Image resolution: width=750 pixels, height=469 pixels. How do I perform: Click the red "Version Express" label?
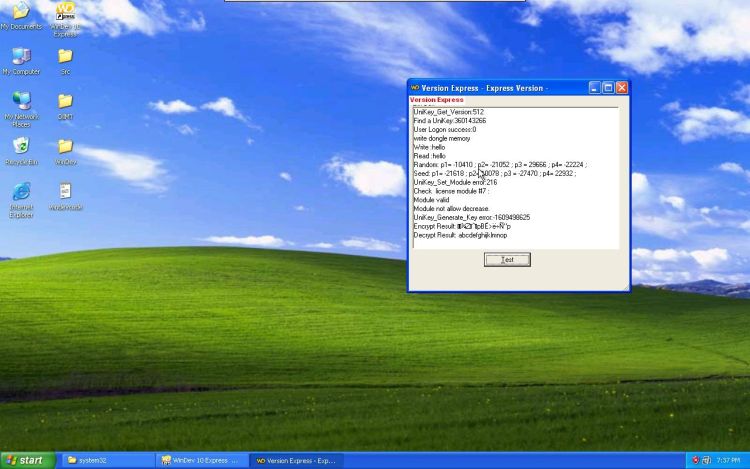[x=437, y=99]
